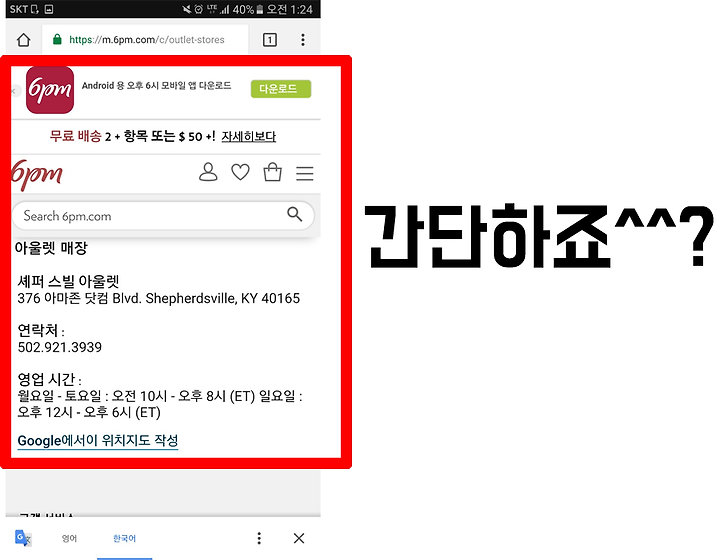The image size is (720, 560).
Task: Open the shopping bag cart icon
Action: tap(272, 172)
